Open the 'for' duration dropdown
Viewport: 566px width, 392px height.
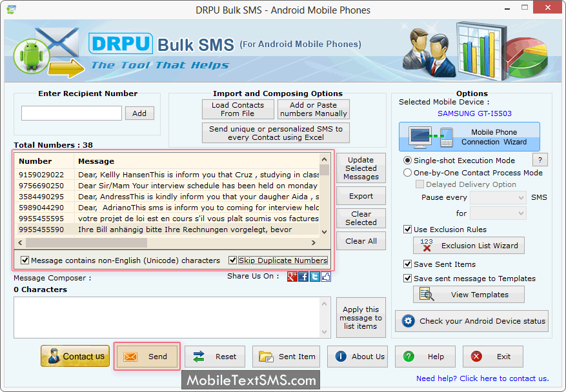tap(498, 213)
